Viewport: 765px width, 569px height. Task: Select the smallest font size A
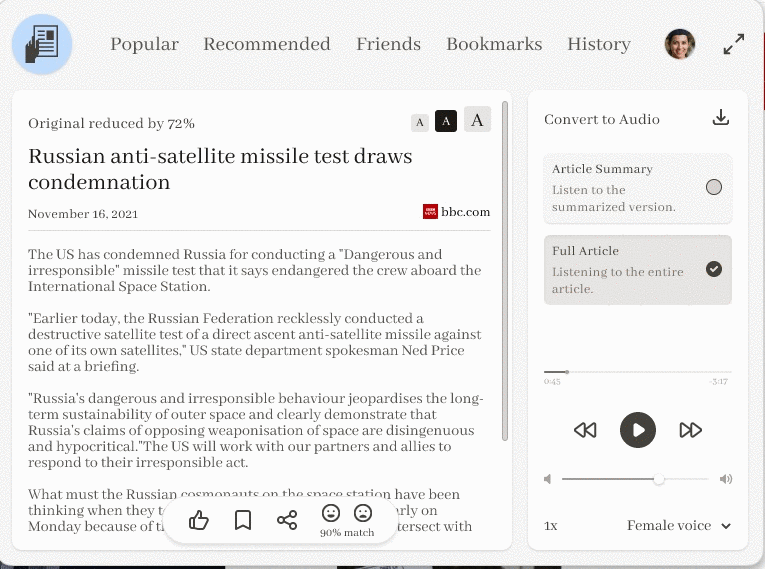coord(420,123)
